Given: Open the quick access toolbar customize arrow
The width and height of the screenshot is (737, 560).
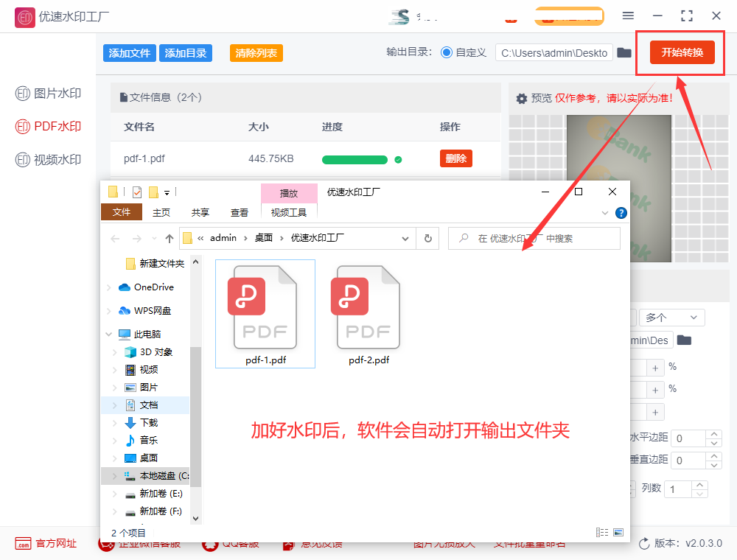Looking at the screenshot, I should [167, 192].
